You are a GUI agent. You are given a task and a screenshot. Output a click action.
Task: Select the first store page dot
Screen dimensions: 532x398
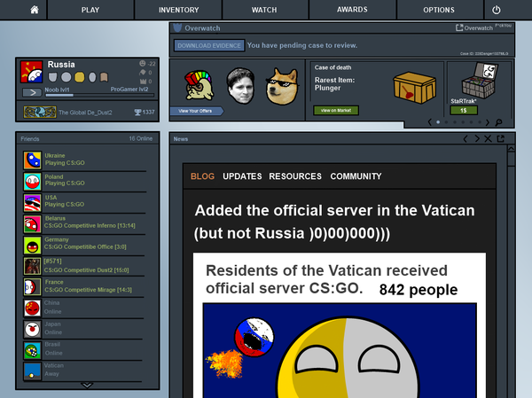pos(438,122)
